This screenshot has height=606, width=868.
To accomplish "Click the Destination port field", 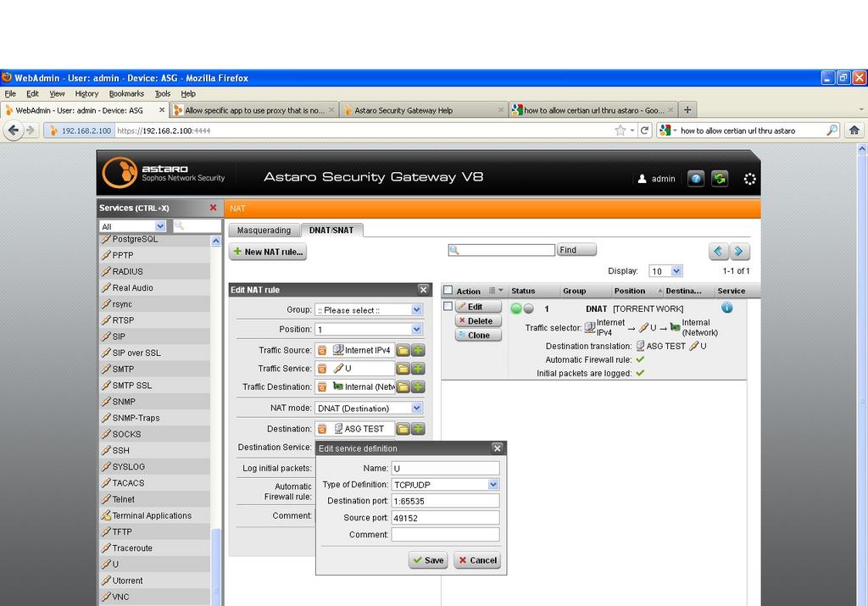I will [x=445, y=501].
